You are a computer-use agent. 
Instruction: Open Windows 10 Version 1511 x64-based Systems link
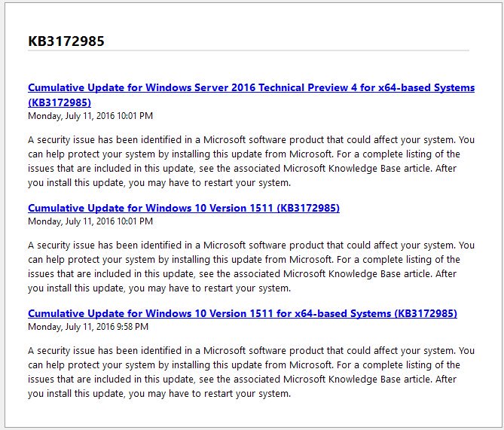(243, 314)
